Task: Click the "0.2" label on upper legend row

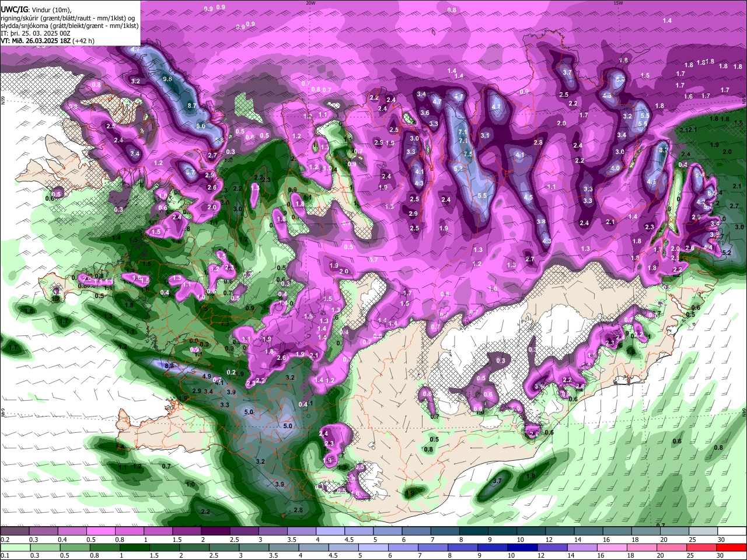Action: coord(5,540)
